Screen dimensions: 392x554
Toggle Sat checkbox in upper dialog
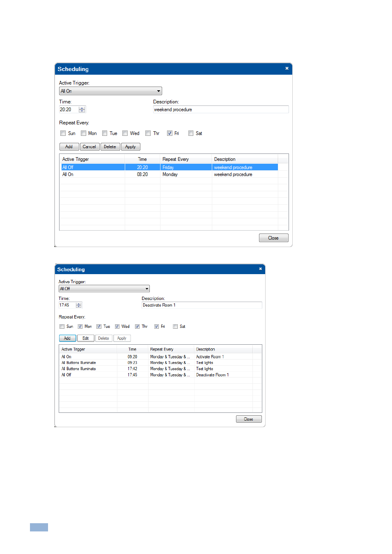click(x=191, y=133)
